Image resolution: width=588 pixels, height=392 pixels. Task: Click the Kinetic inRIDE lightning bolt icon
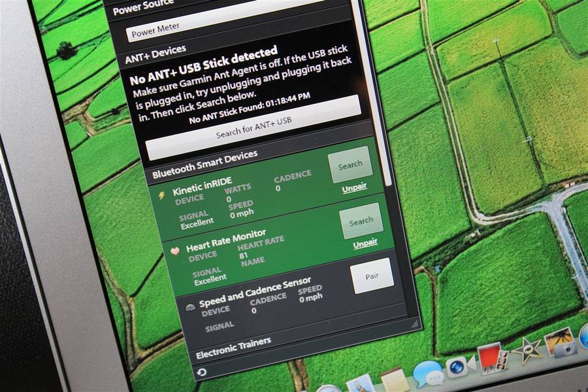pyautogui.click(x=161, y=195)
